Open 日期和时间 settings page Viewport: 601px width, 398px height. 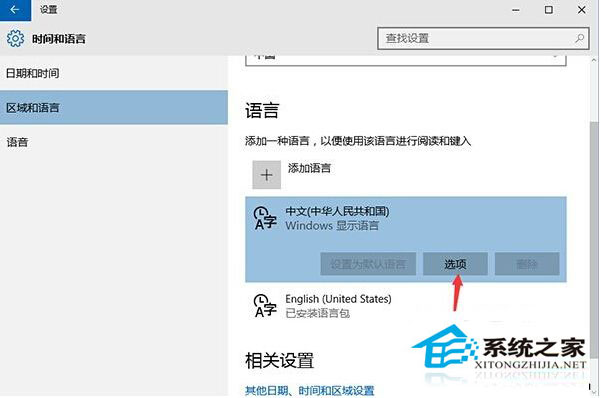(114, 73)
